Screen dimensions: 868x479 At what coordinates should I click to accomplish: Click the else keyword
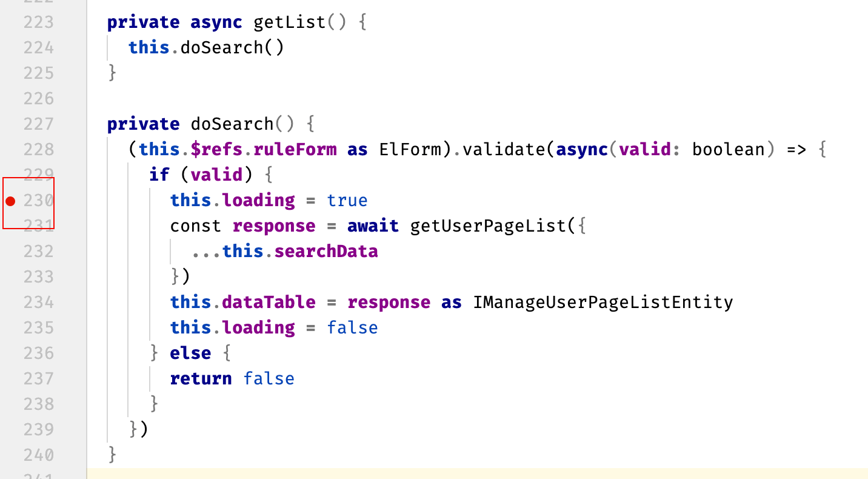pos(190,353)
